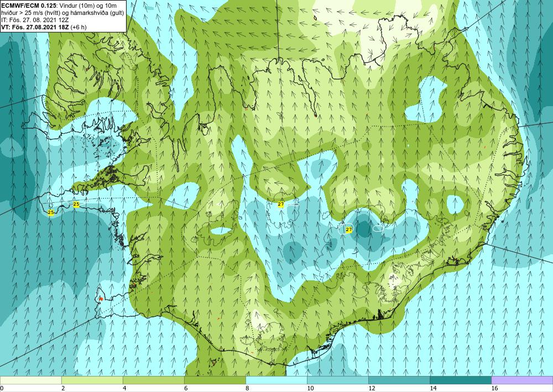Click the dark green 6–8 legend swatch
The image size is (553, 392).
click(215, 380)
